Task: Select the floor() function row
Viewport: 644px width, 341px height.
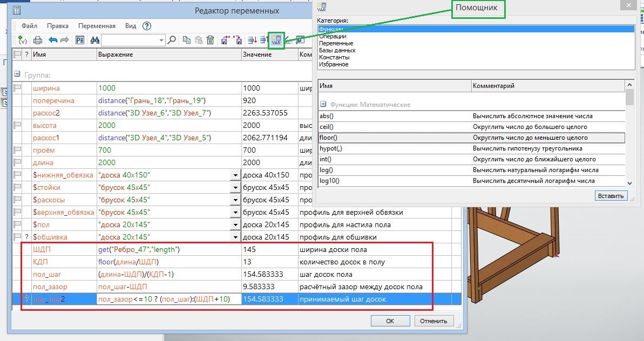Action: 471,138
